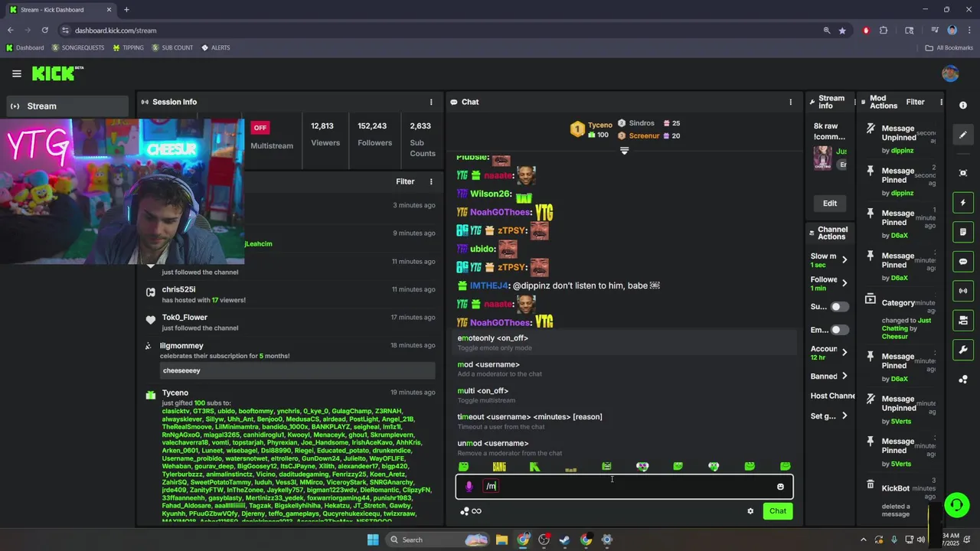The height and width of the screenshot is (551, 980).
Task: Toggle the Emotes-only chat switch
Action: click(x=839, y=330)
